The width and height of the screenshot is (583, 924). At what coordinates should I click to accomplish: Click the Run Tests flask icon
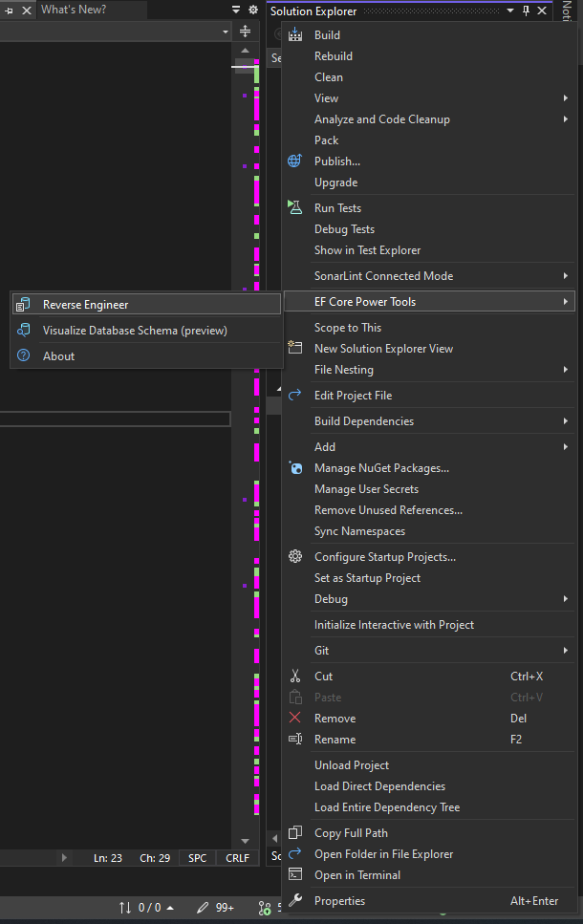coord(295,207)
